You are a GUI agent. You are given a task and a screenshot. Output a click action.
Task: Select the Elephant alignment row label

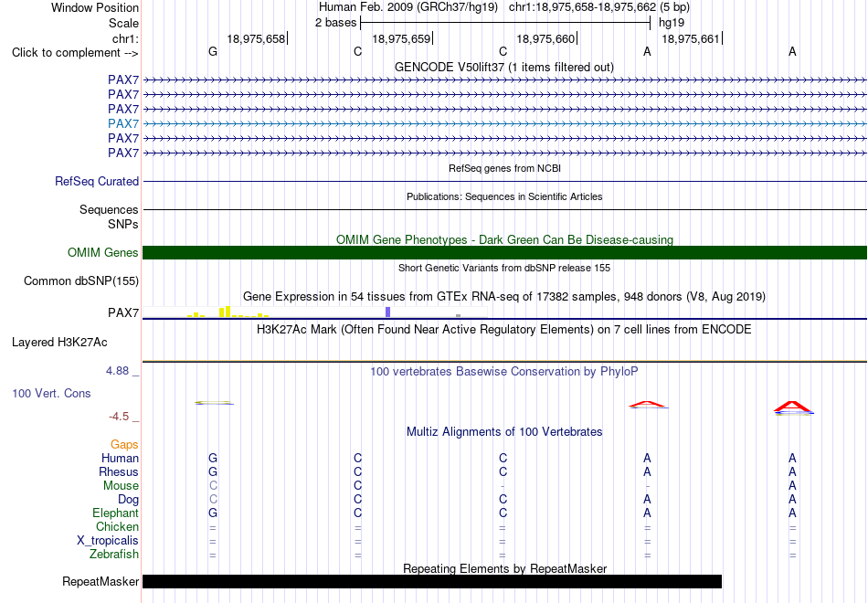pos(116,513)
